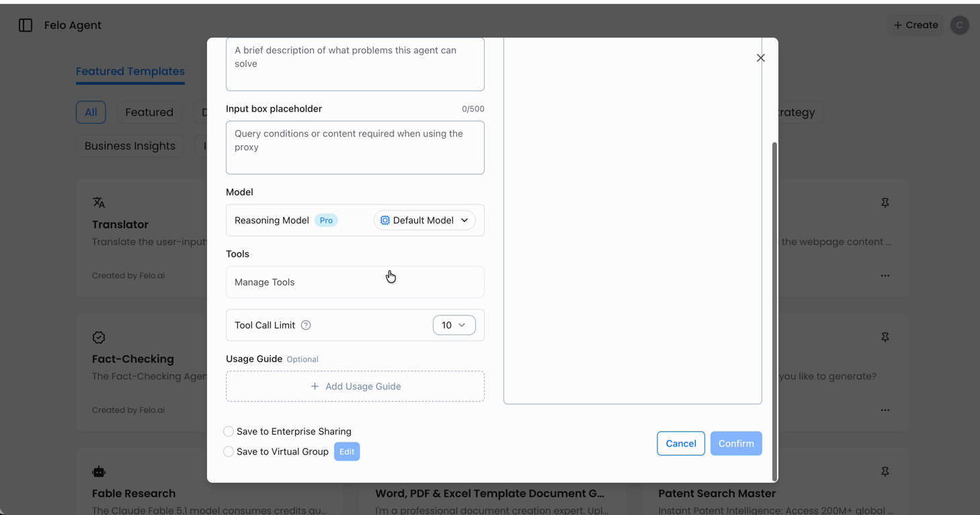
Task: Click the Felo Agent title
Action: (x=73, y=25)
